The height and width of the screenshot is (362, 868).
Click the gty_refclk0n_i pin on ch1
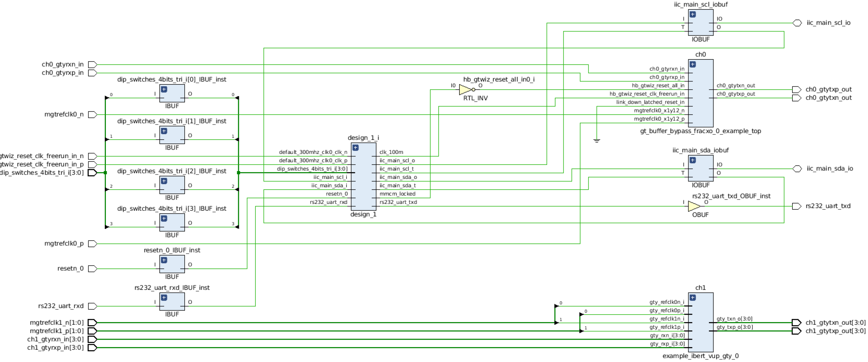667,302
